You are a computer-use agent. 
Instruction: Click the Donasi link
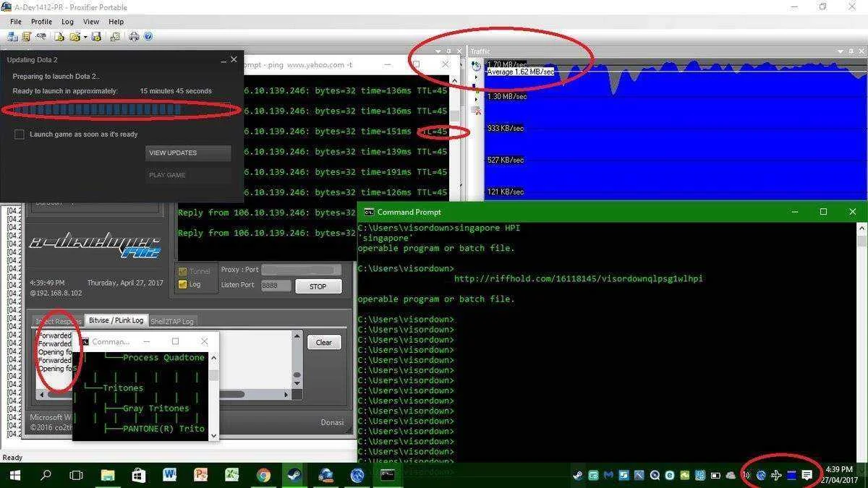coord(332,422)
